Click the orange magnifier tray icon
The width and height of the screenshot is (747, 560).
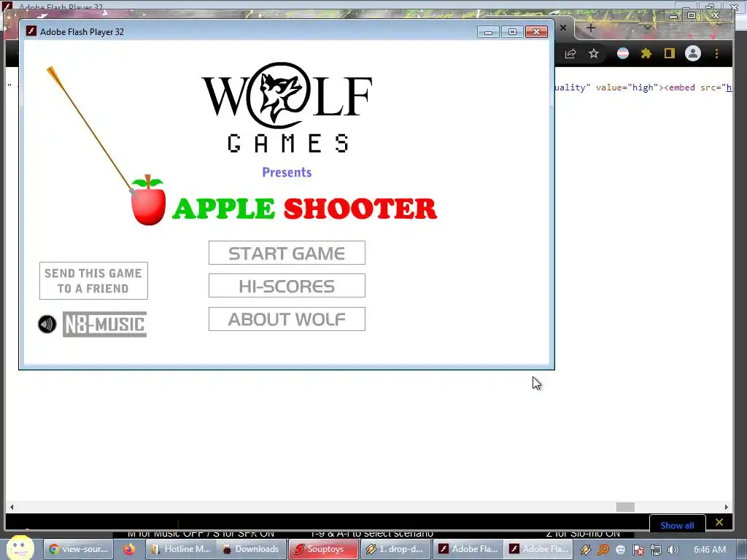[603, 550]
